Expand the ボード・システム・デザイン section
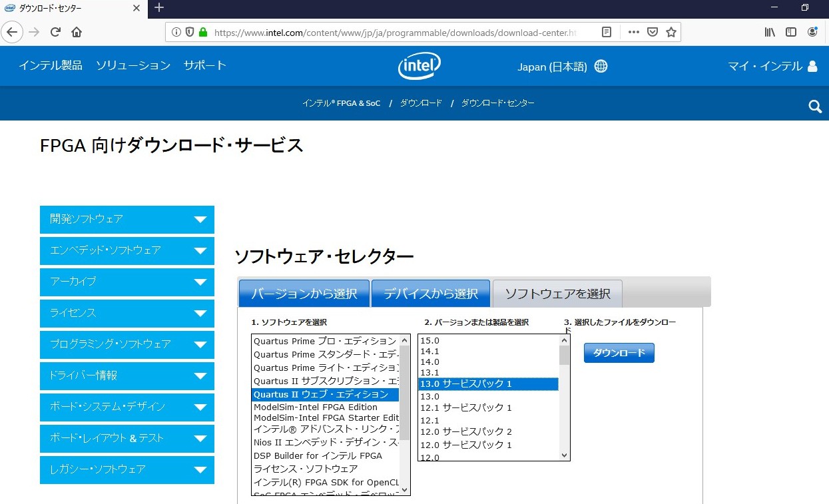This screenshot has width=829, height=504. pyautogui.click(x=127, y=407)
